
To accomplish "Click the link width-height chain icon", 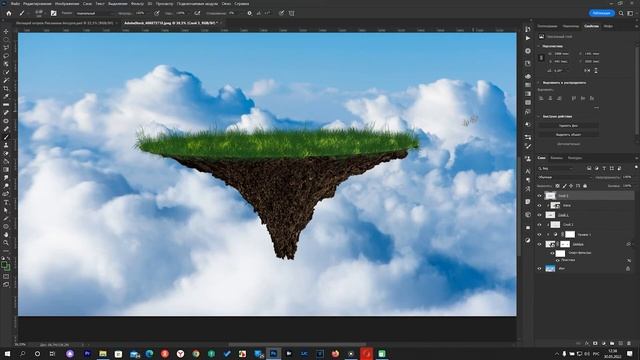I will point(542,58).
